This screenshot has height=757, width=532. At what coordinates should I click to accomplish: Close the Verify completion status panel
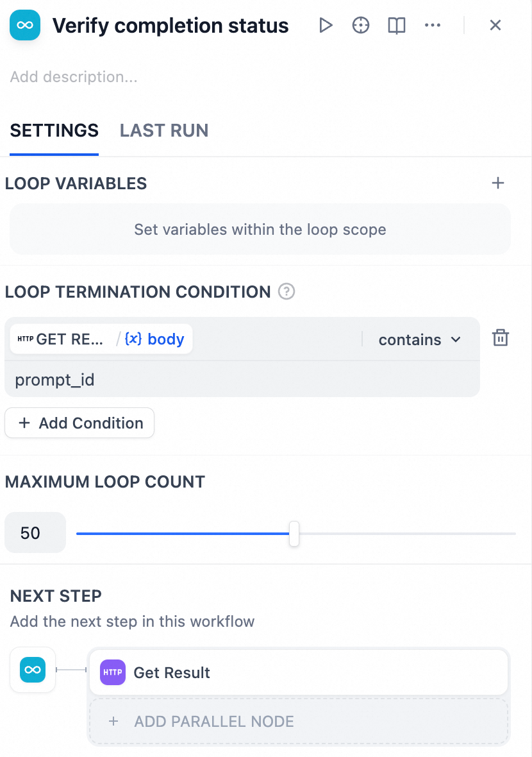pyautogui.click(x=495, y=26)
